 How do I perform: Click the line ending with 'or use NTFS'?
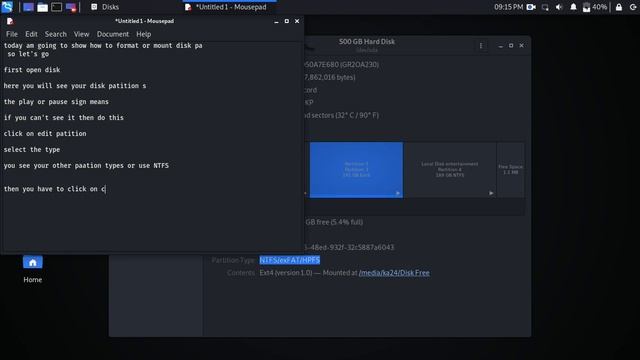(x=86, y=165)
